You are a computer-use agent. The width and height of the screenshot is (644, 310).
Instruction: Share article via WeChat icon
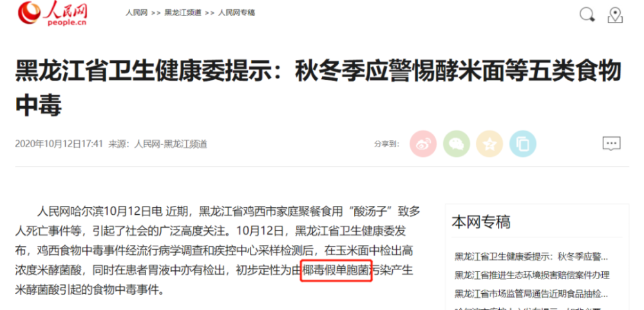click(x=457, y=144)
